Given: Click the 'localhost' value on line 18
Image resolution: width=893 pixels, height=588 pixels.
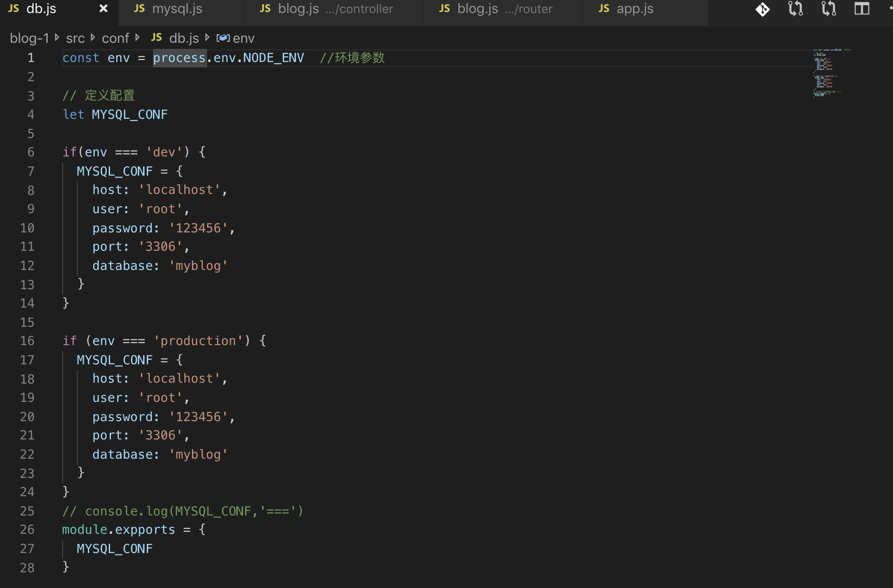Looking at the screenshot, I should [180, 378].
